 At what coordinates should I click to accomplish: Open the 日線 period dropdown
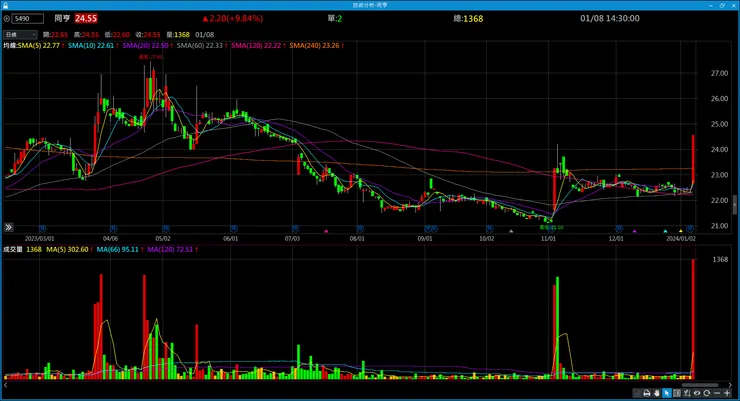point(20,34)
